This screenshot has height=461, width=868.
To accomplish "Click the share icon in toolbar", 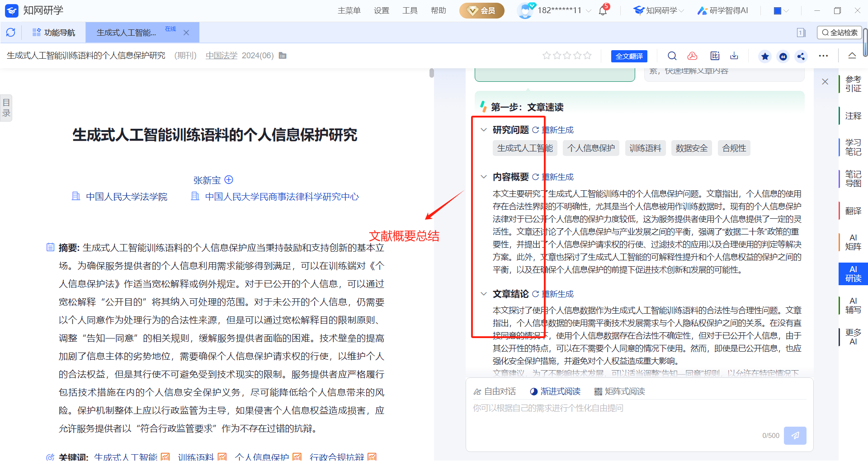I will pyautogui.click(x=801, y=56).
